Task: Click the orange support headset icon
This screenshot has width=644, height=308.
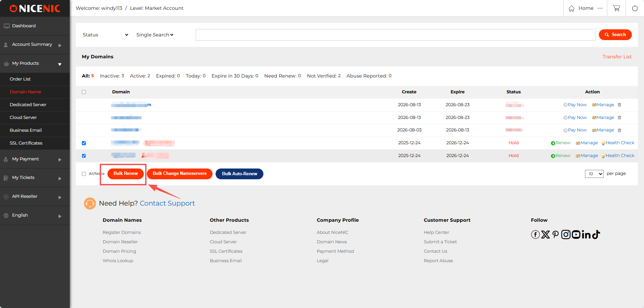Action: coord(90,203)
